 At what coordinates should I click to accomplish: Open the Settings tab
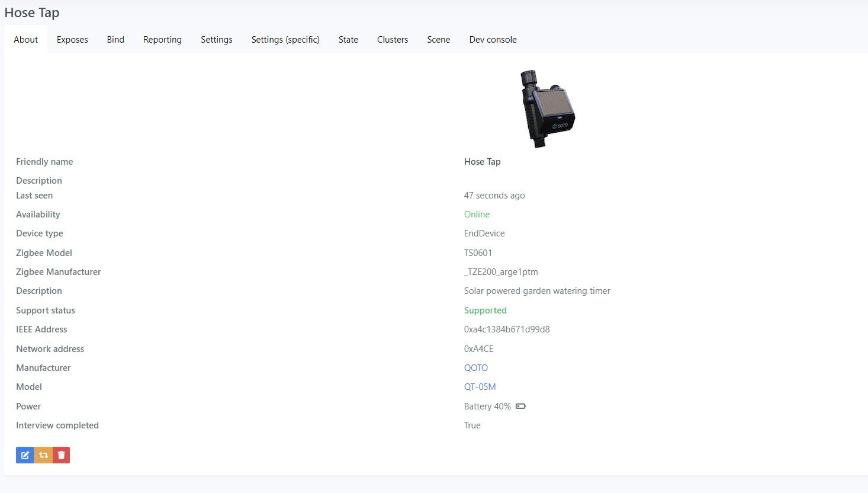[x=217, y=40]
